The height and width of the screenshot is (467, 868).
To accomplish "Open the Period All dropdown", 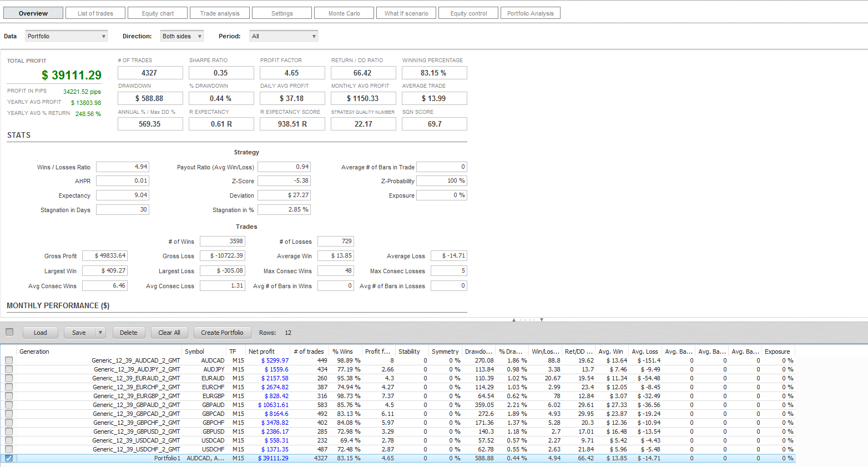I will click(284, 36).
